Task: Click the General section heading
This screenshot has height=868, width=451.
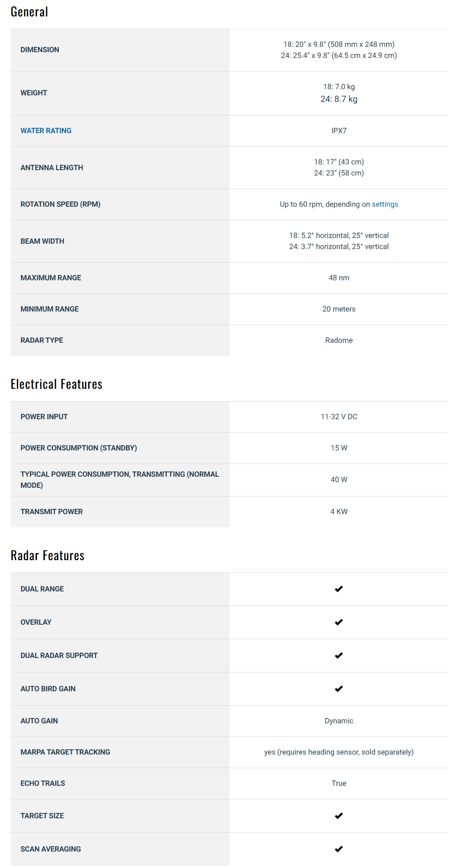Action: tap(29, 12)
